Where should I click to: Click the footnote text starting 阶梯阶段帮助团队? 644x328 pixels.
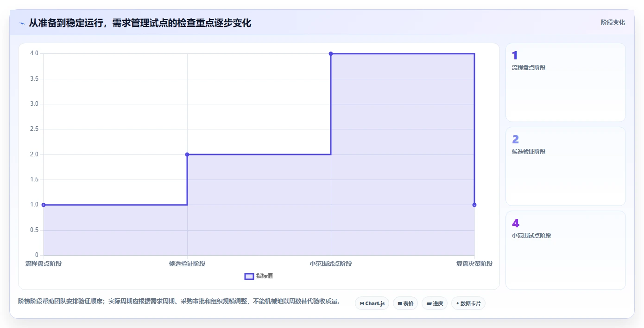click(179, 301)
